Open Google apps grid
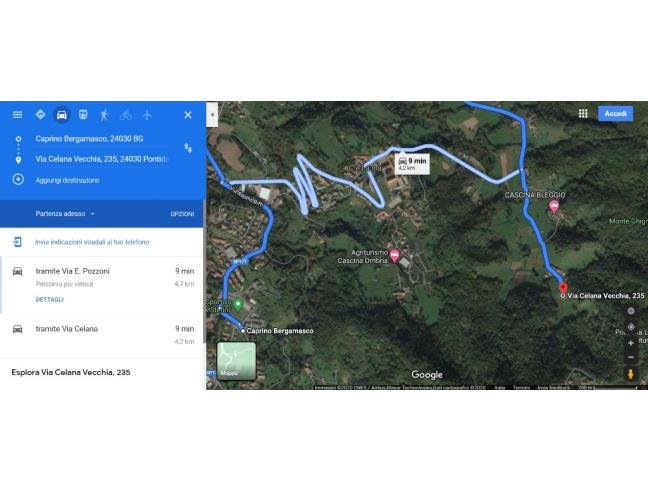Viewport: 648px width, 492px height. click(x=583, y=113)
